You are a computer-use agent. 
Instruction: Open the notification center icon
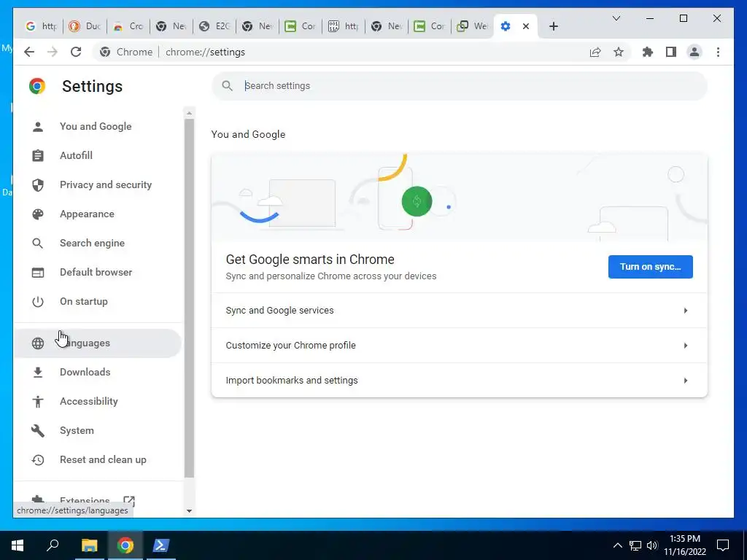click(x=723, y=545)
